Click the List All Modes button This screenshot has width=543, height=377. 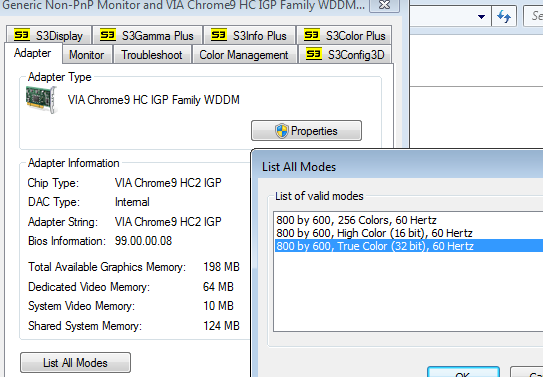(x=75, y=362)
